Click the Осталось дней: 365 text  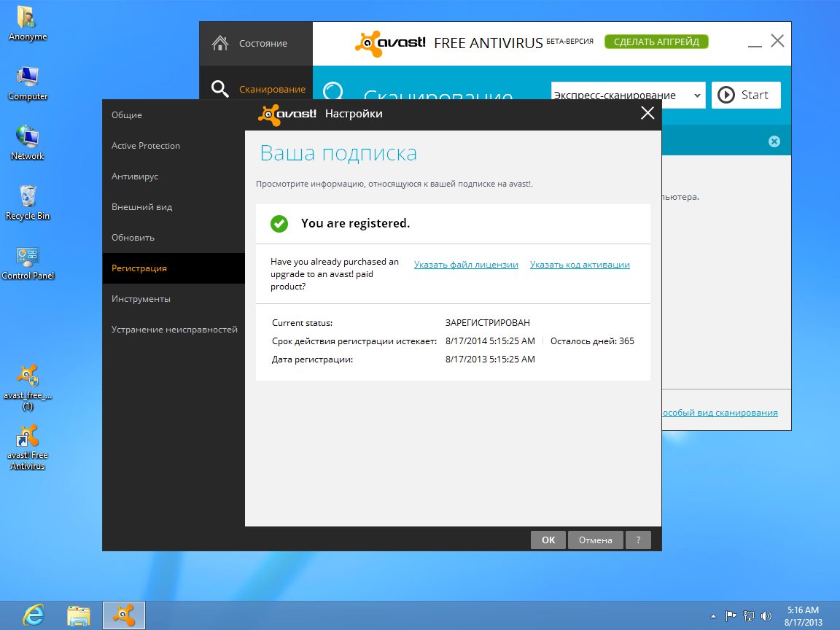[x=592, y=341]
